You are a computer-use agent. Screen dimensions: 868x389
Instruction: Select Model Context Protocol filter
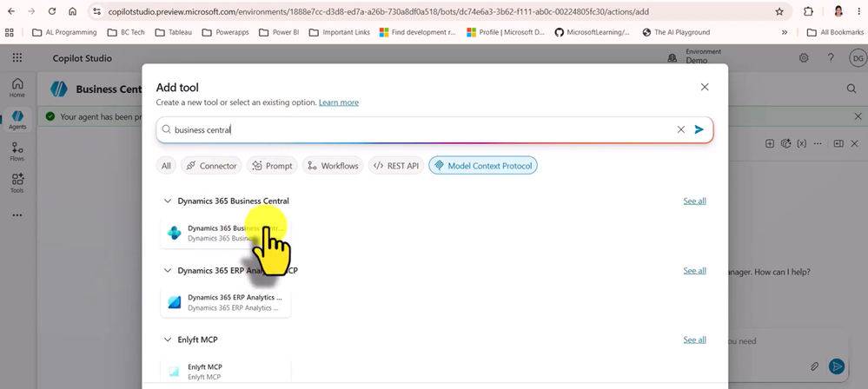[483, 166]
